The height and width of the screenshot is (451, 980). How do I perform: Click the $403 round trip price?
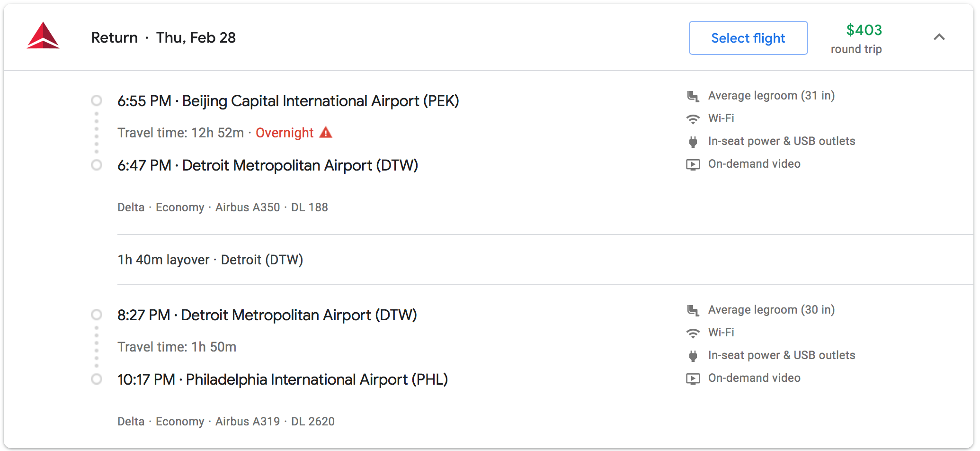coord(864,30)
